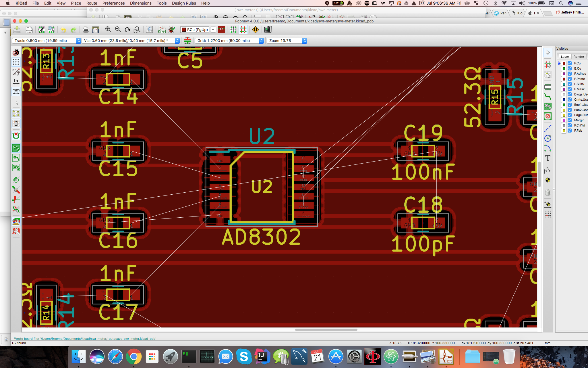Click the Find magnifier icon
This screenshot has width=588, height=368.
[x=150, y=30]
